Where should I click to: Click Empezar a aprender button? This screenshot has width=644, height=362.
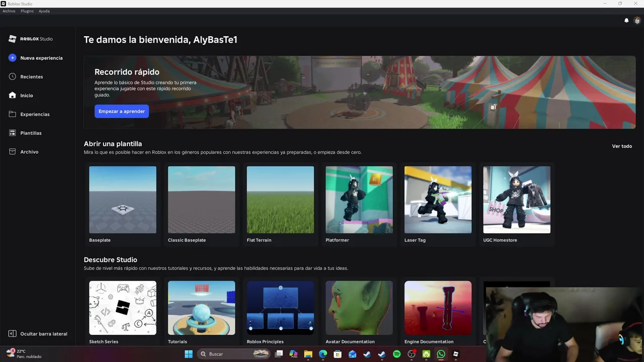click(122, 111)
